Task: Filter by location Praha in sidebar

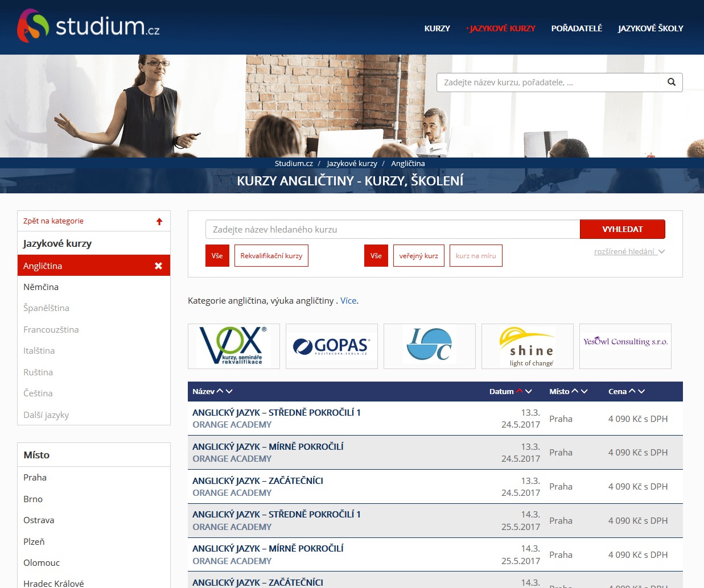Action: [x=94, y=478]
